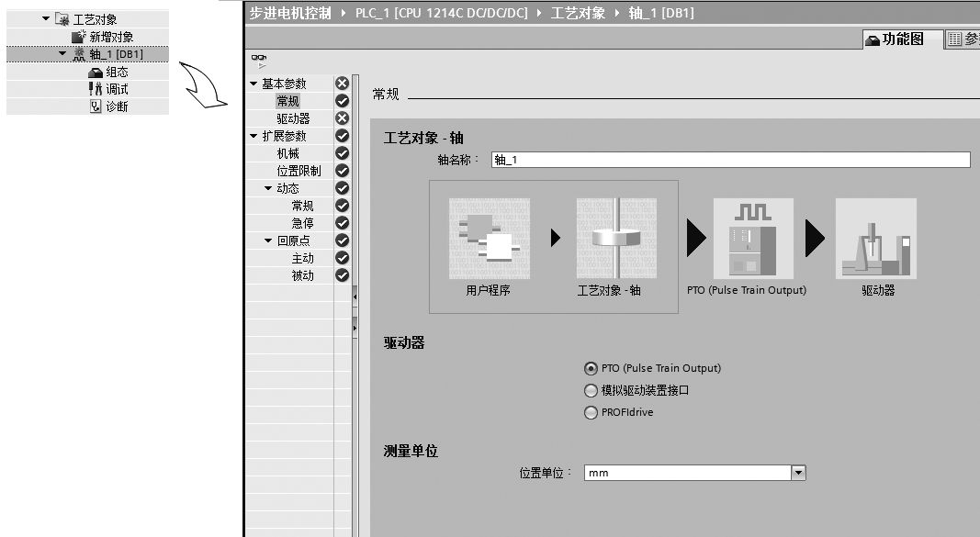The height and width of the screenshot is (537, 980).
Task: Click the 轴_1 [DB1] axis icon
Action: coord(79,54)
